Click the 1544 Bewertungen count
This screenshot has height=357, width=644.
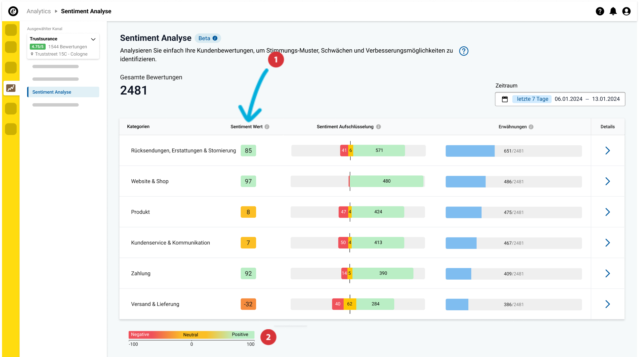tap(67, 47)
